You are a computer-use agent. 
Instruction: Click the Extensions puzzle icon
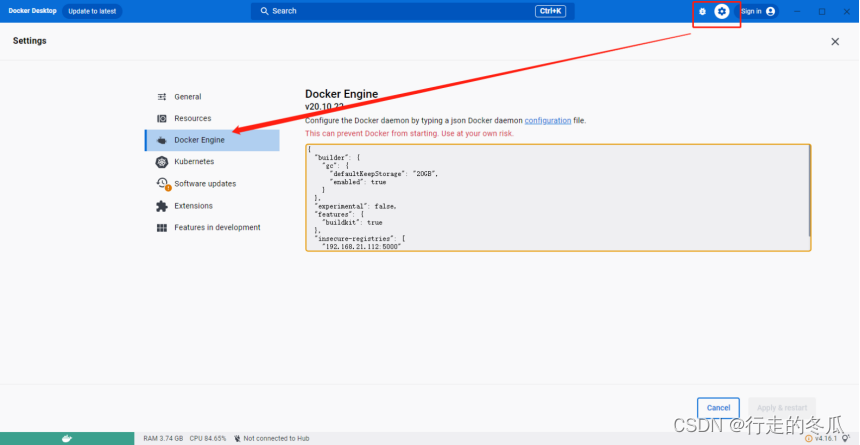tap(162, 206)
